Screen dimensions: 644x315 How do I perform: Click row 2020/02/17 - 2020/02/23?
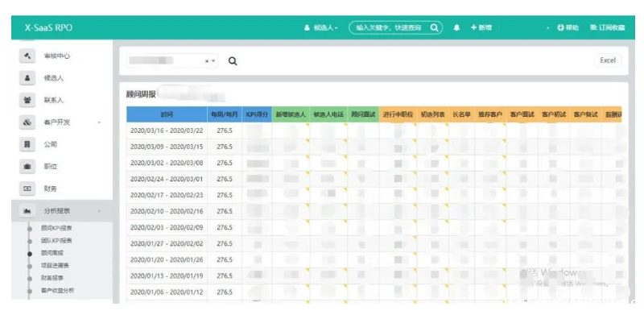click(374, 195)
